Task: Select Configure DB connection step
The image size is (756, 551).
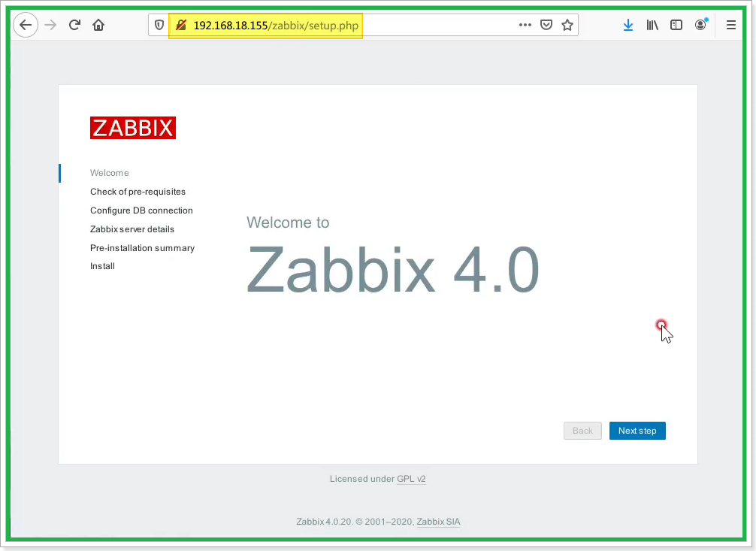Action: [141, 210]
